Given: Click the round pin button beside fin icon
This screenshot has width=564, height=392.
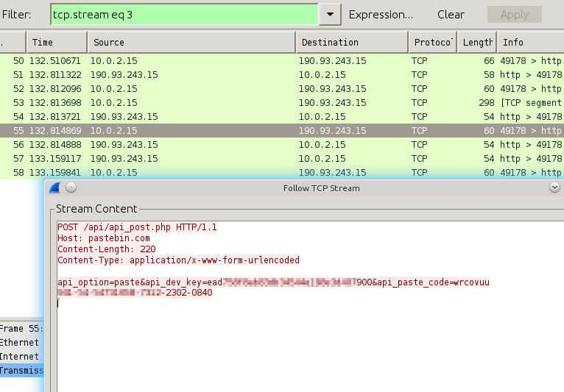Looking at the screenshot, I should 71,188.
